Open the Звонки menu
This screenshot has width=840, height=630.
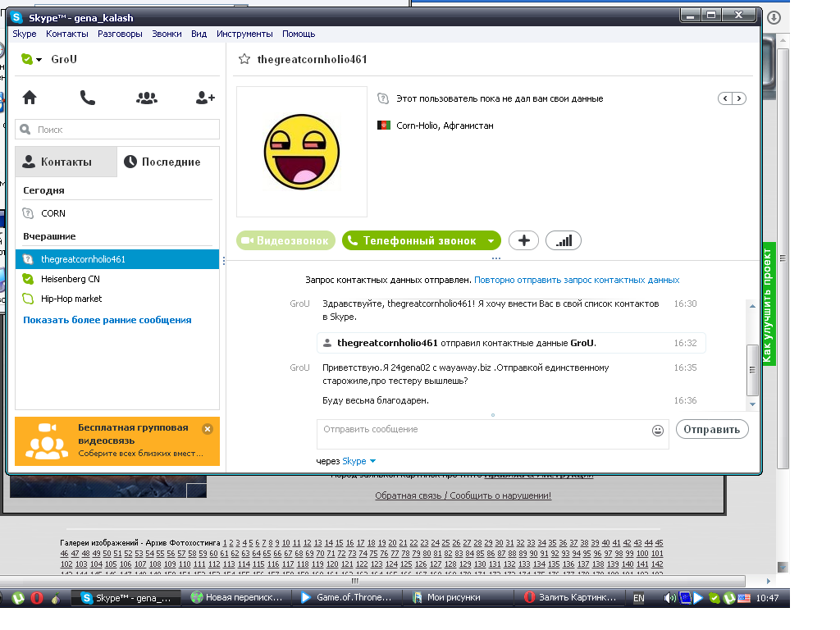click(167, 34)
